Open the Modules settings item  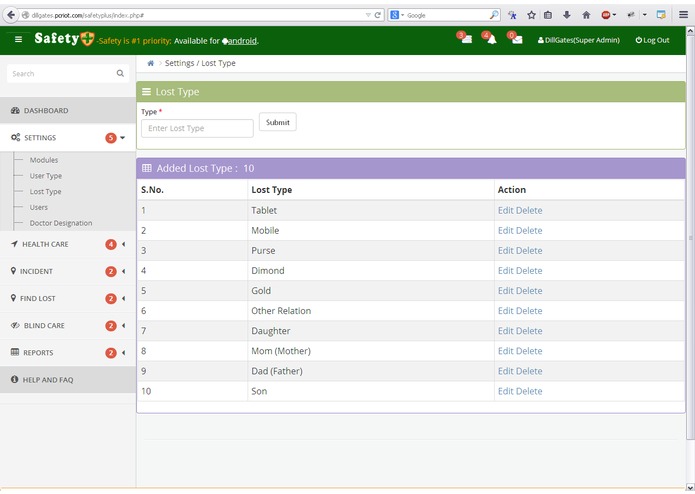44,160
